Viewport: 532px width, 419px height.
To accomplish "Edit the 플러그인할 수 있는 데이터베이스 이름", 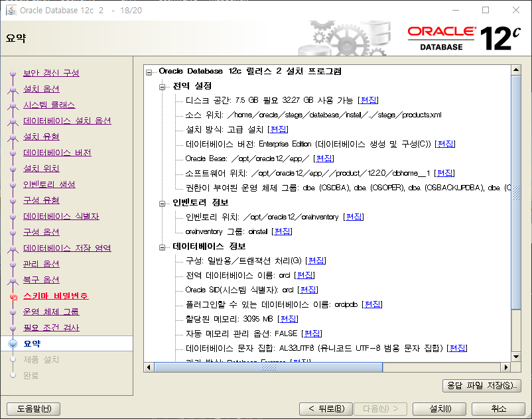I will pos(372,304).
